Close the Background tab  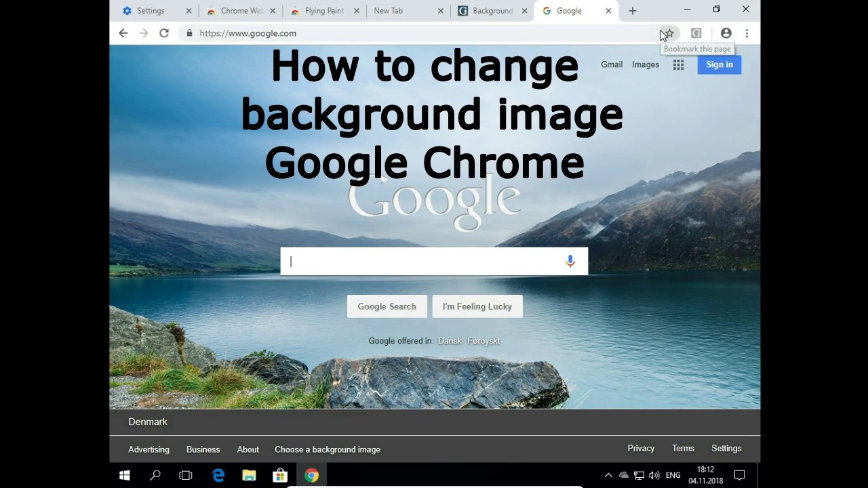525,11
